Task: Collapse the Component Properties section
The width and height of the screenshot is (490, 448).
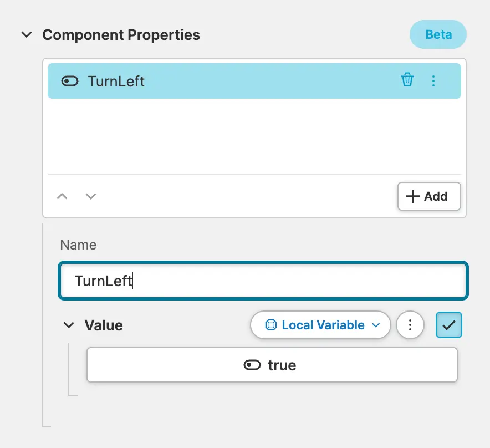Action: tap(26, 35)
